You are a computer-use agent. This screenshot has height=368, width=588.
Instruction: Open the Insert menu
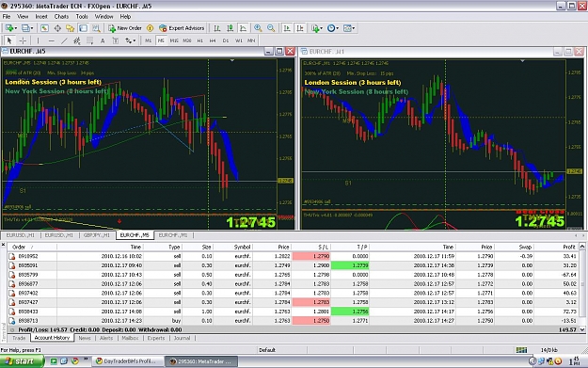(41, 17)
